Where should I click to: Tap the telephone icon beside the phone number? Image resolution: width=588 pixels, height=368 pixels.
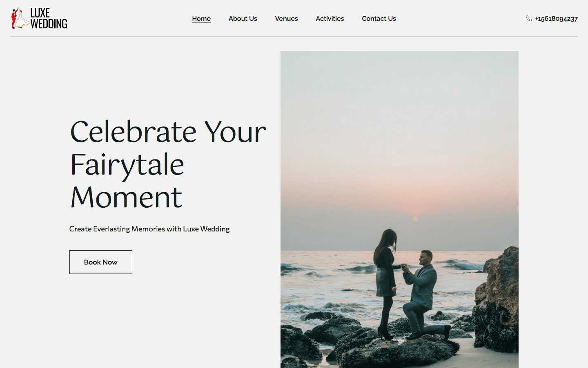529,18
